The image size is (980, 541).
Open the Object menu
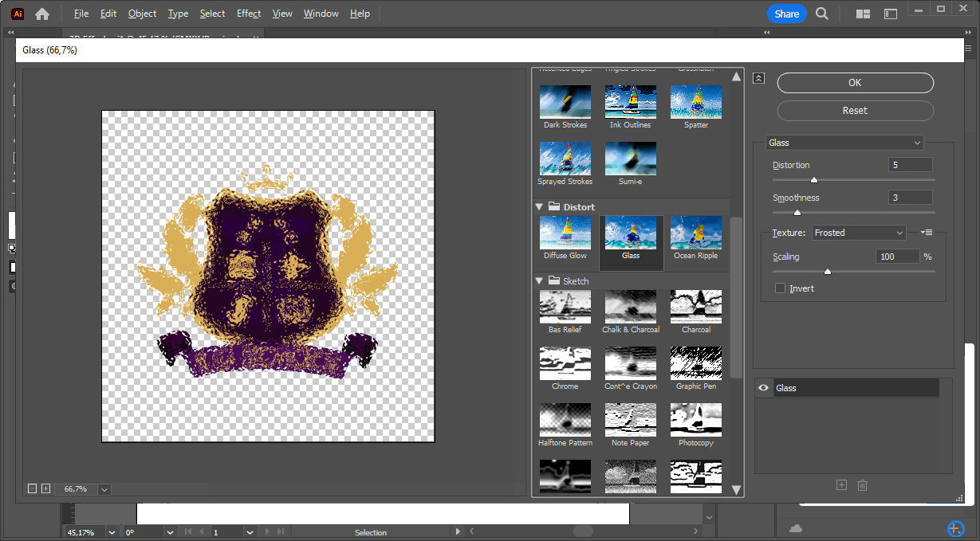[x=143, y=14]
